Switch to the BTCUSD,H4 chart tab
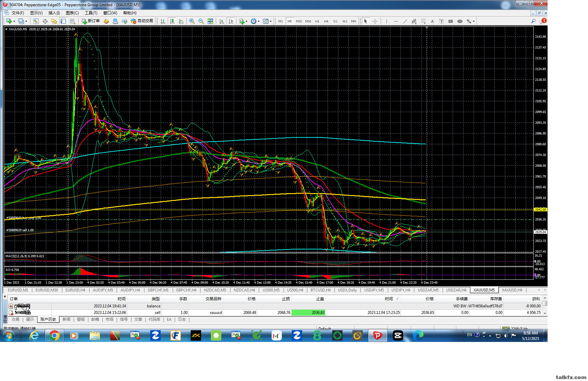Viewport: 588px width, 381px height. [320, 290]
